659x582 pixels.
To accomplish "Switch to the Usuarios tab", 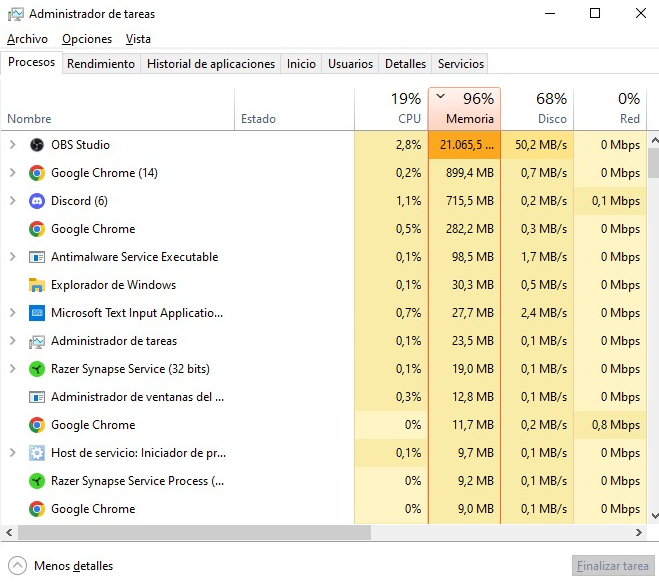I will (x=351, y=64).
